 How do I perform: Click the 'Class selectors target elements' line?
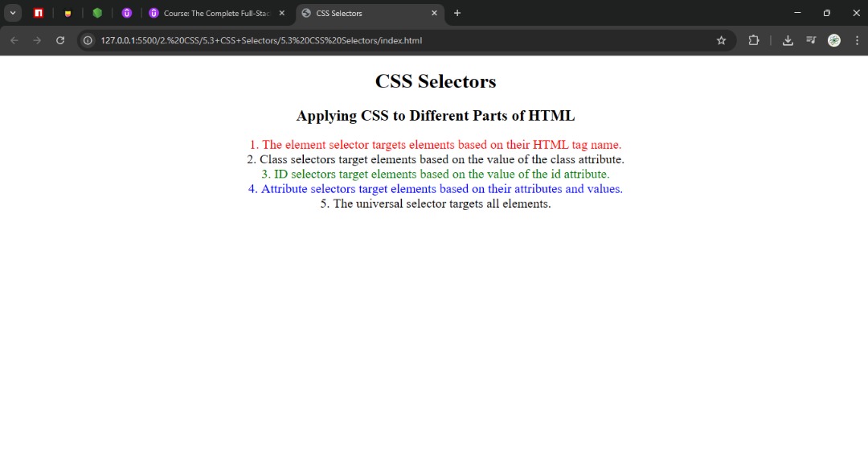[436, 159]
